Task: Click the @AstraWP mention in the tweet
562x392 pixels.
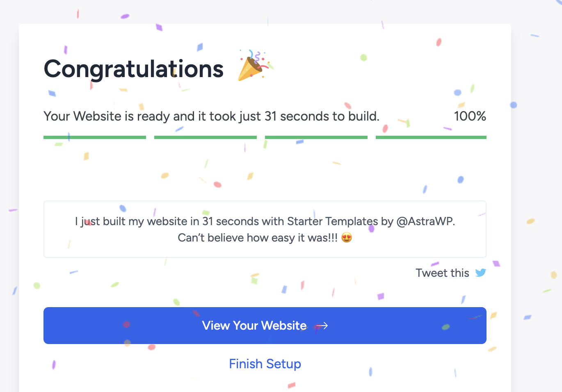Action: pyautogui.click(x=425, y=221)
